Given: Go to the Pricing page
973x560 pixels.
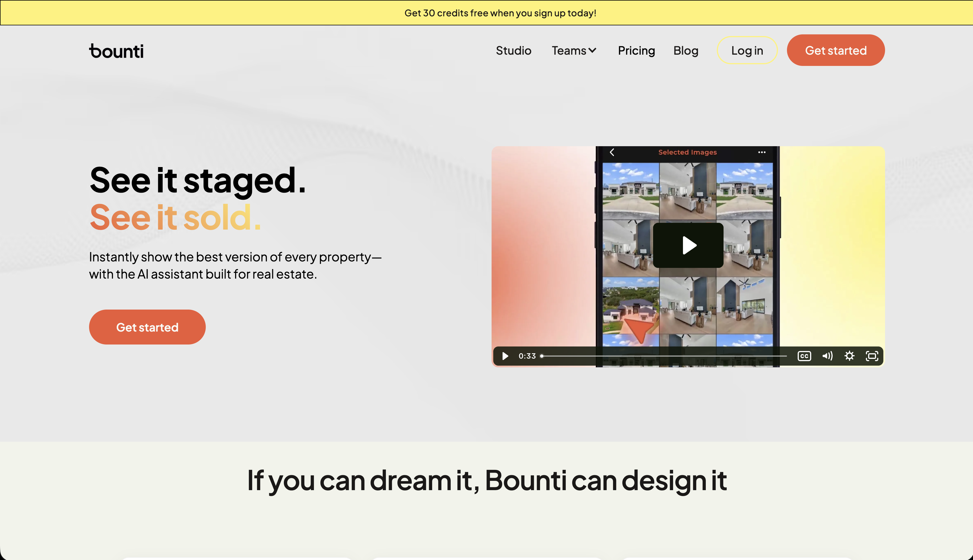Looking at the screenshot, I should click(x=636, y=50).
